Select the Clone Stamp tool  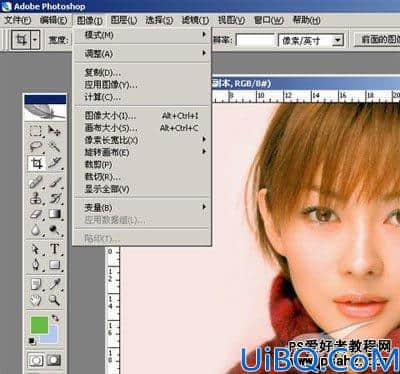36,198
